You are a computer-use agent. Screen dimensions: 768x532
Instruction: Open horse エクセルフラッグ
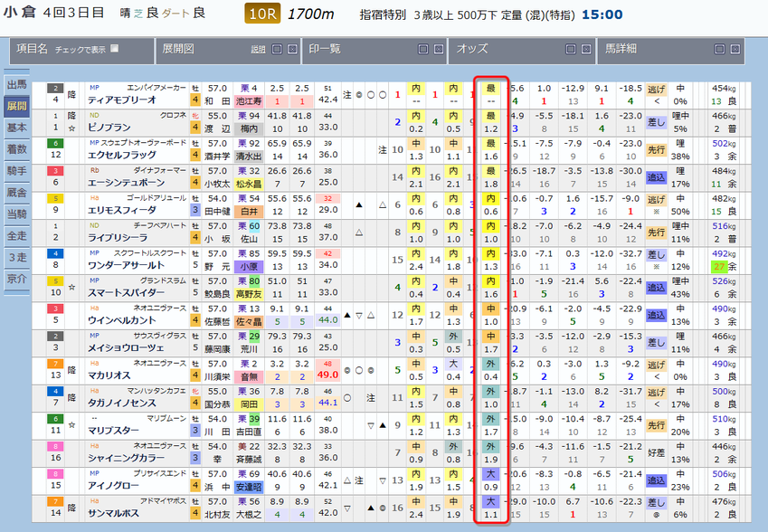[122, 155]
